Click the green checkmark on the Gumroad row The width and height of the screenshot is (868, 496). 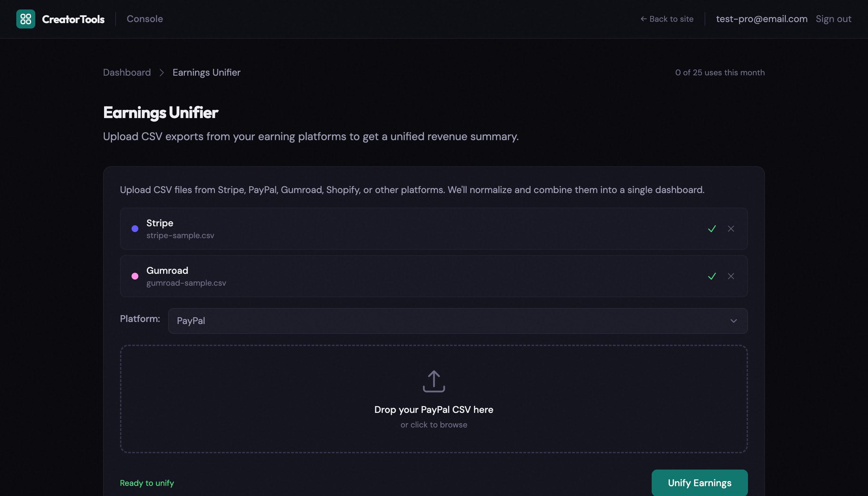(x=711, y=276)
